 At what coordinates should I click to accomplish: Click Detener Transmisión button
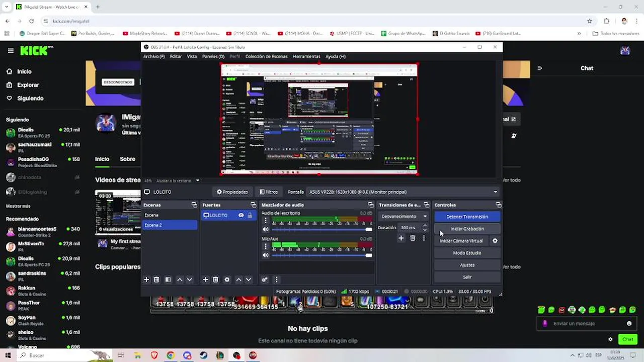point(467,217)
